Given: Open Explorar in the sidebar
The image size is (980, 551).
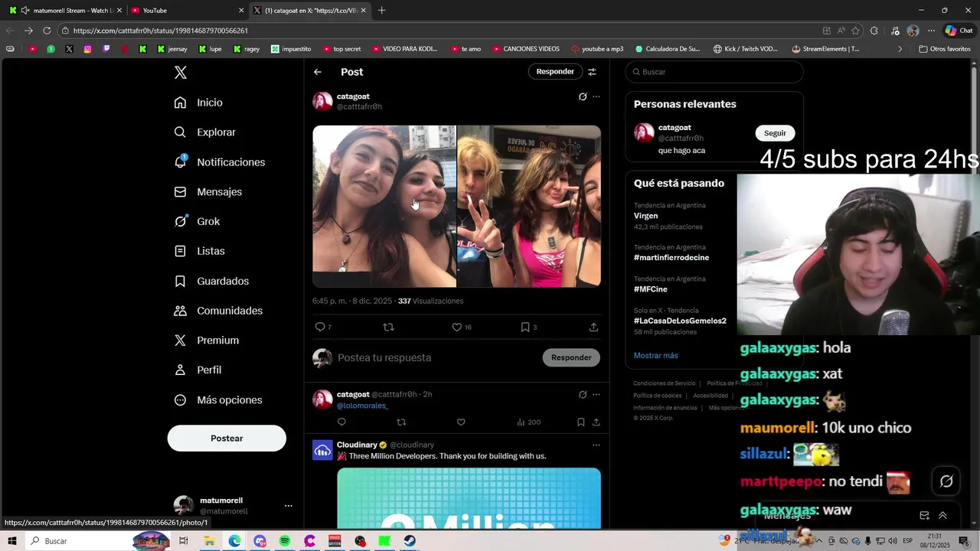Looking at the screenshot, I should 204,132.
